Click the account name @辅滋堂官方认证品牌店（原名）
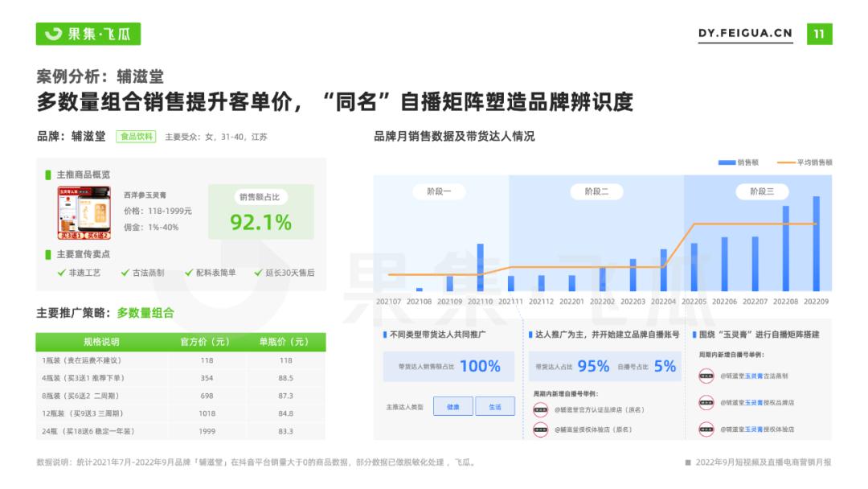868x489 pixels. (600, 410)
